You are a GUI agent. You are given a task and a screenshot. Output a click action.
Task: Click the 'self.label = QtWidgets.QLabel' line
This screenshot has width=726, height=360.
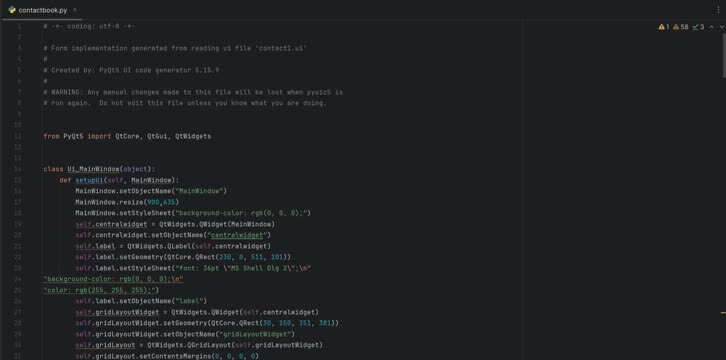(x=173, y=246)
